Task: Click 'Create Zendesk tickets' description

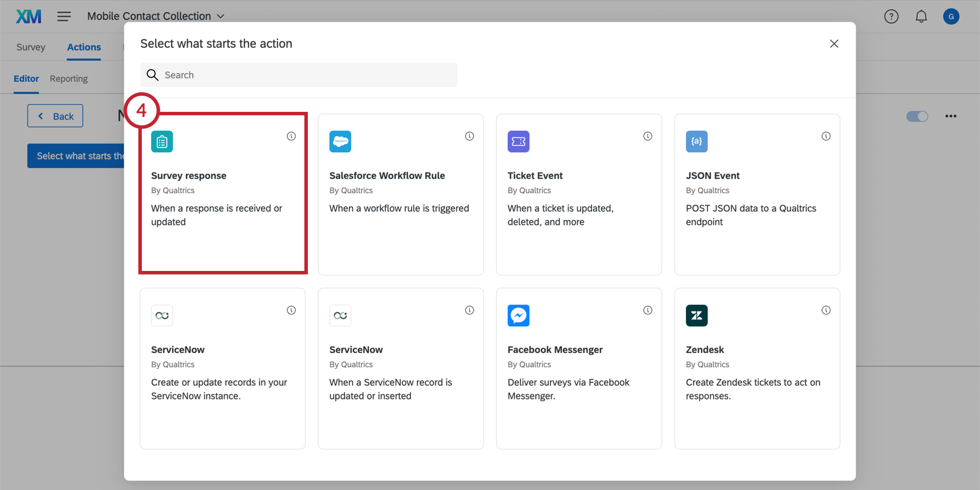Action: (x=753, y=389)
